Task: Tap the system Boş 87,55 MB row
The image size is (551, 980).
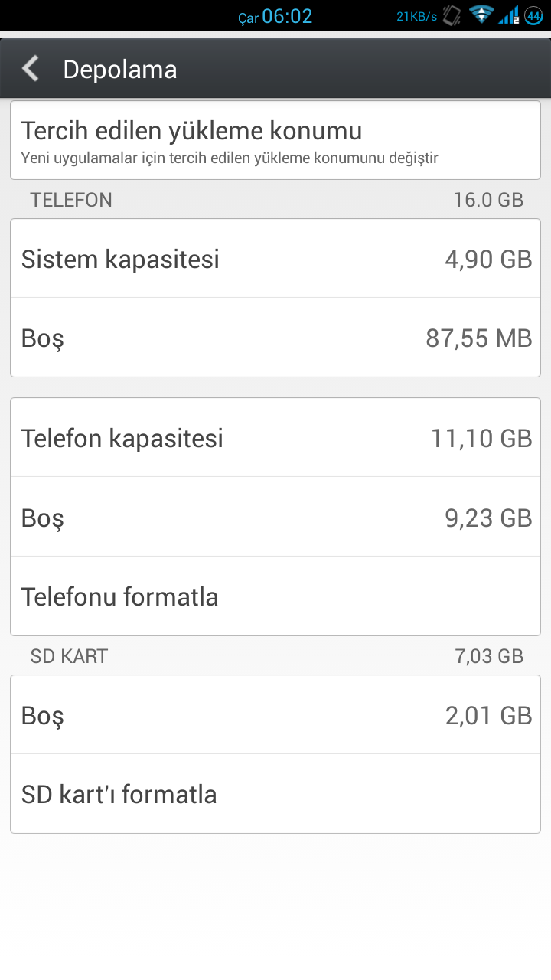Action: point(275,338)
